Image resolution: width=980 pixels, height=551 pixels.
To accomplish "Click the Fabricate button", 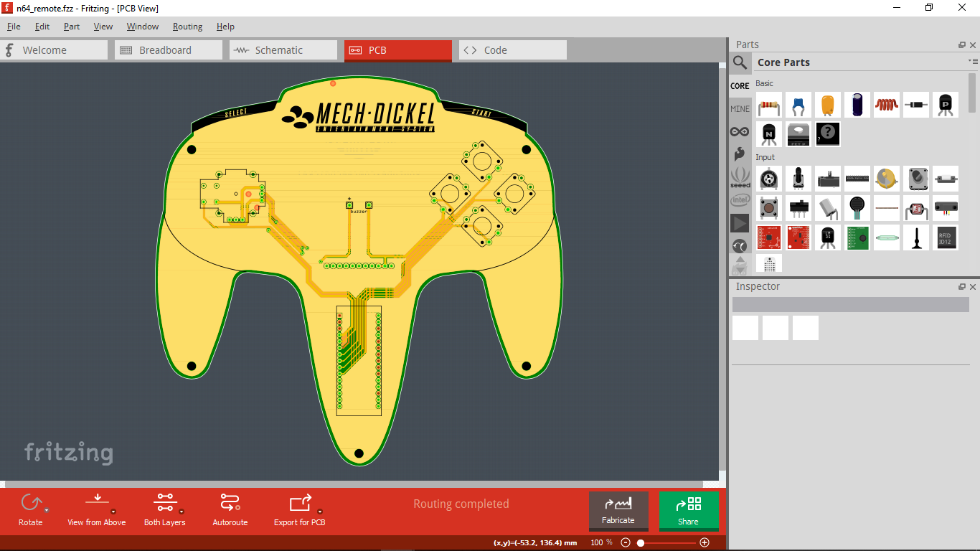I will coord(618,510).
